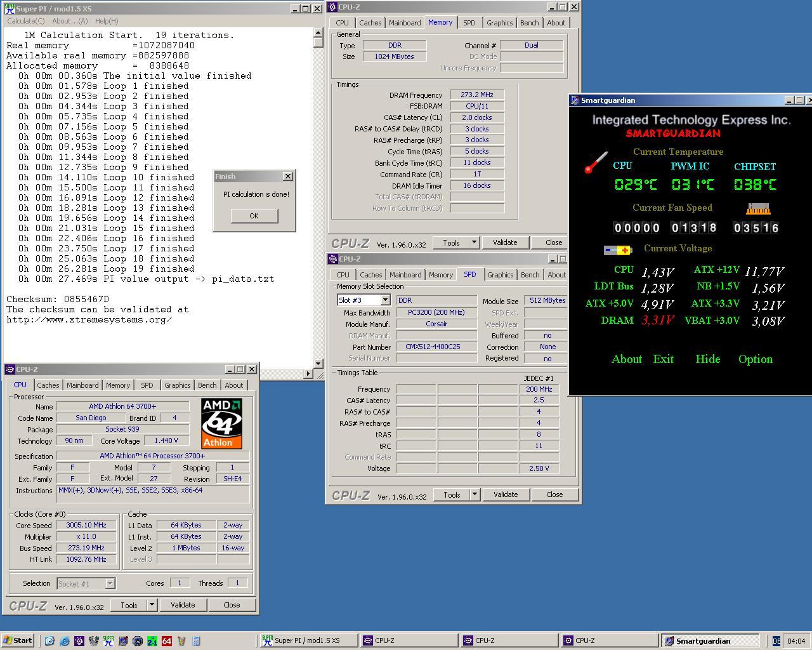
Task: Click Validate in bottom-left CPU-Z window
Action: (x=183, y=605)
